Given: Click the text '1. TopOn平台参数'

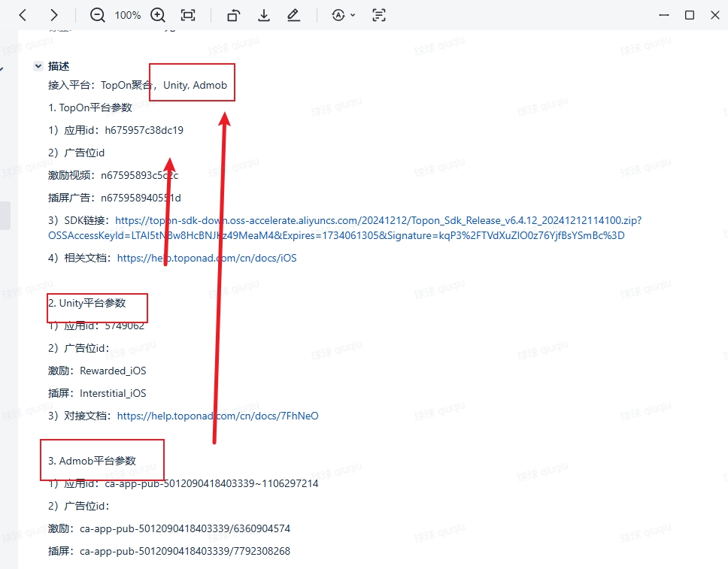Looking at the screenshot, I should click(x=90, y=107).
